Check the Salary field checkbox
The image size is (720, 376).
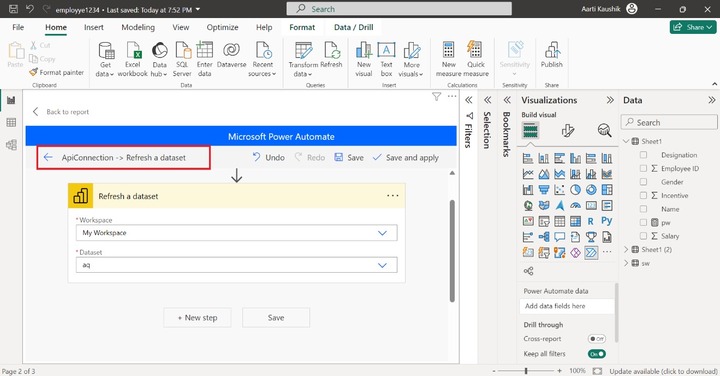click(x=643, y=236)
